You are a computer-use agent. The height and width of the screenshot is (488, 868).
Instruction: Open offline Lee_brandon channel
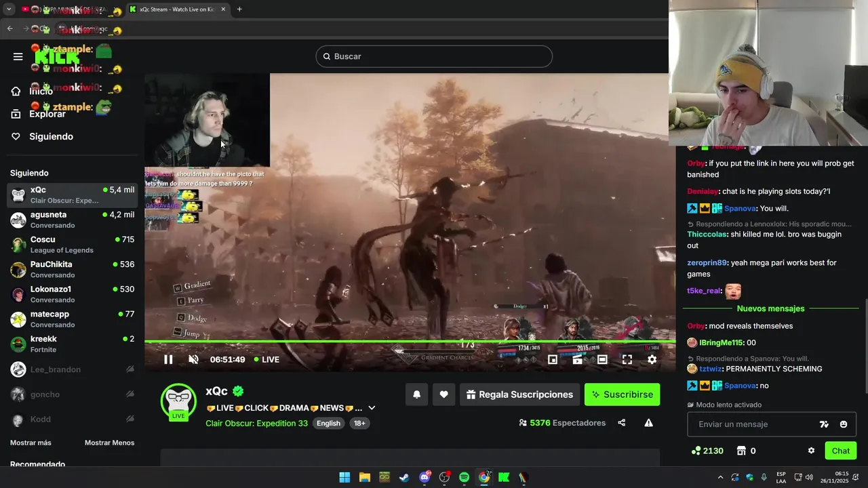click(73, 369)
